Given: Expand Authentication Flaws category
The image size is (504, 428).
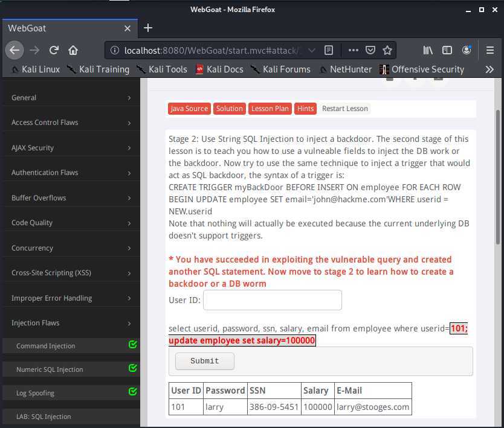Looking at the screenshot, I should [x=72, y=173].
